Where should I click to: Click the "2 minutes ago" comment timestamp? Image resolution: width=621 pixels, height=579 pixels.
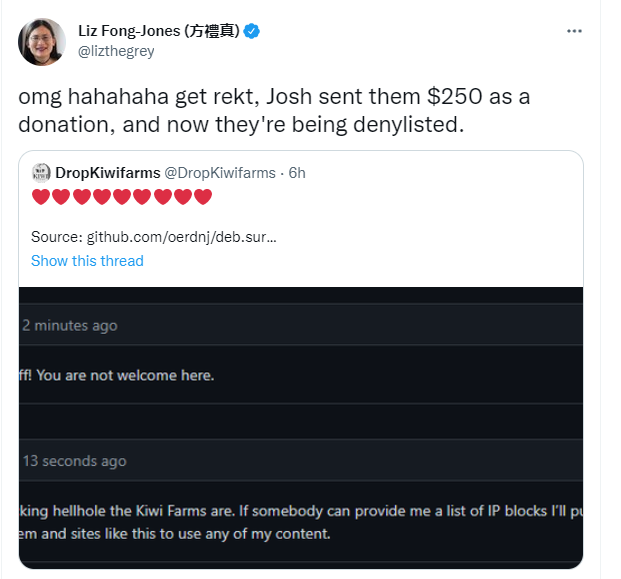pos(70,325)
